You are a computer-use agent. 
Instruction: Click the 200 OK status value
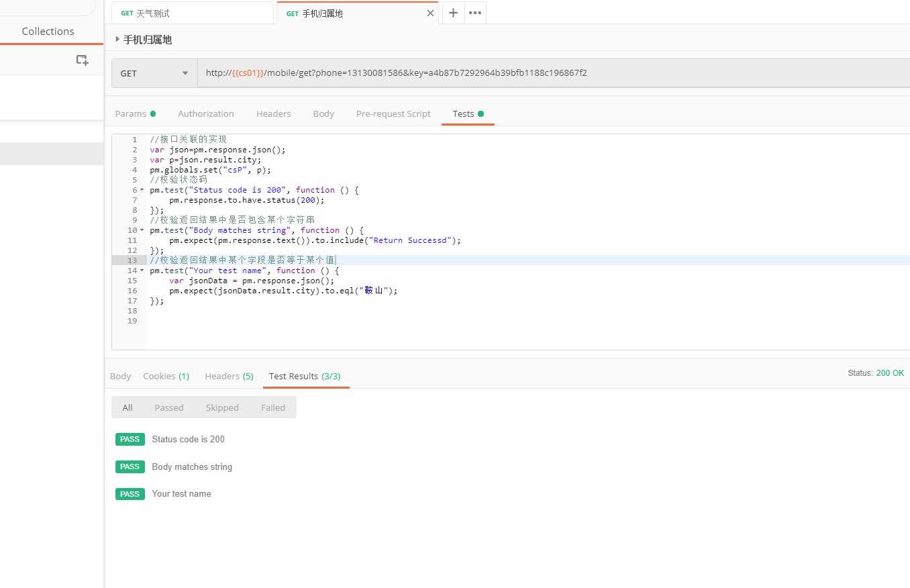click(x=890, y=373)
